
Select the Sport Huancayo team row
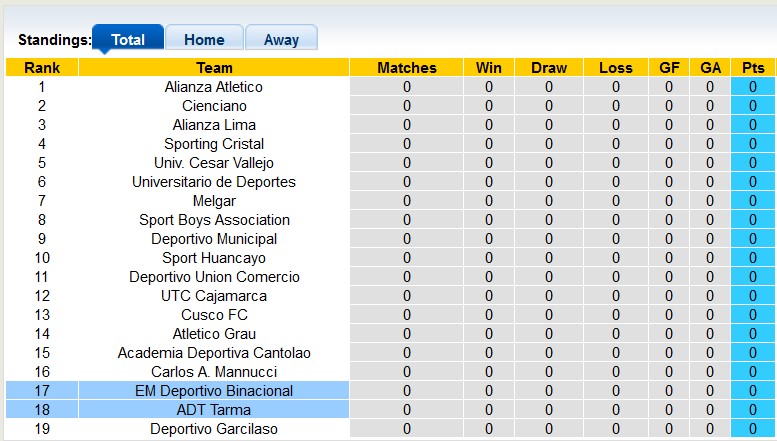(x=214, y=258)
